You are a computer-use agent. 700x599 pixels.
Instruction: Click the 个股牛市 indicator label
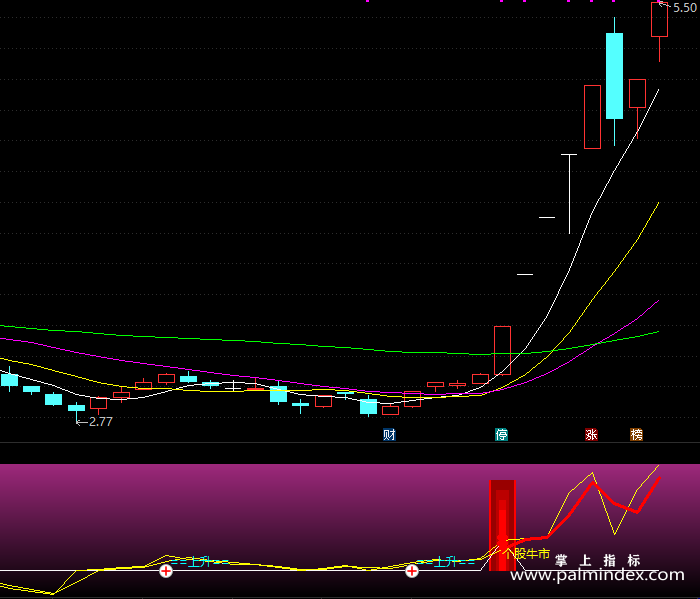click(x=526, y=554)
